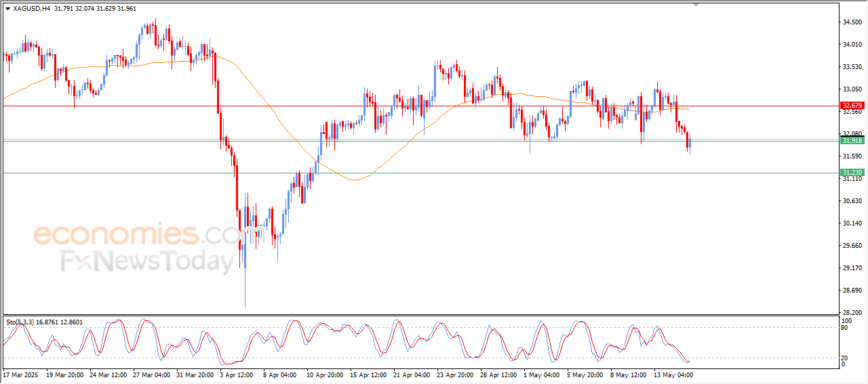This screenshot has height=384, width=868.
Task: Click the 15 Apr 12:00 time label
Action: 368,374
